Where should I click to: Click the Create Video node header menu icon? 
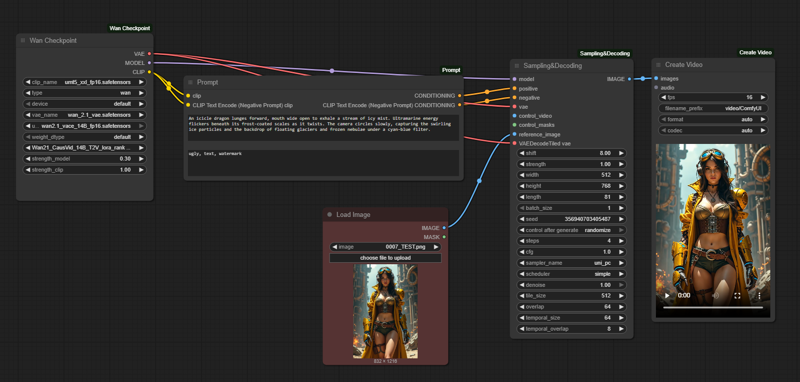pos(659,65)
